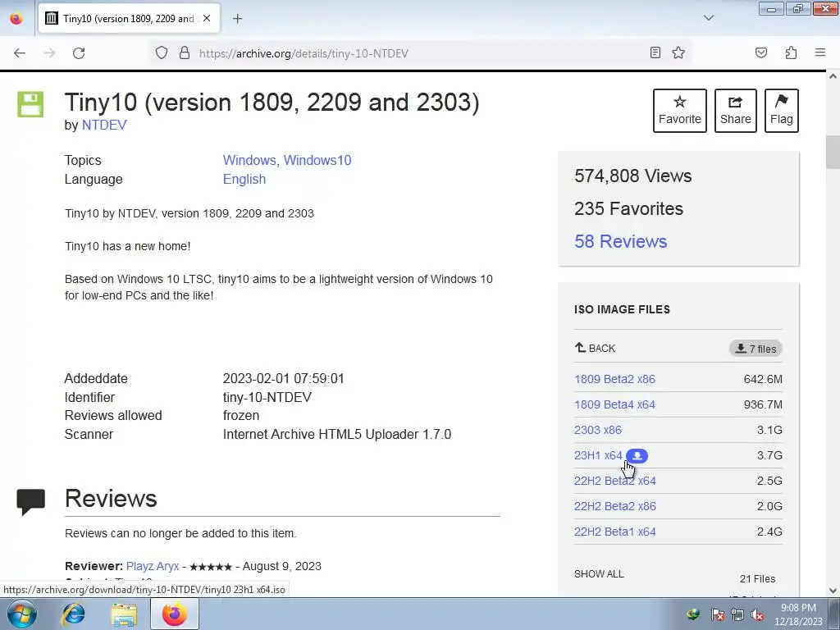
Task: Click the vertical scrollbar thumb
Action: point(833,152)
